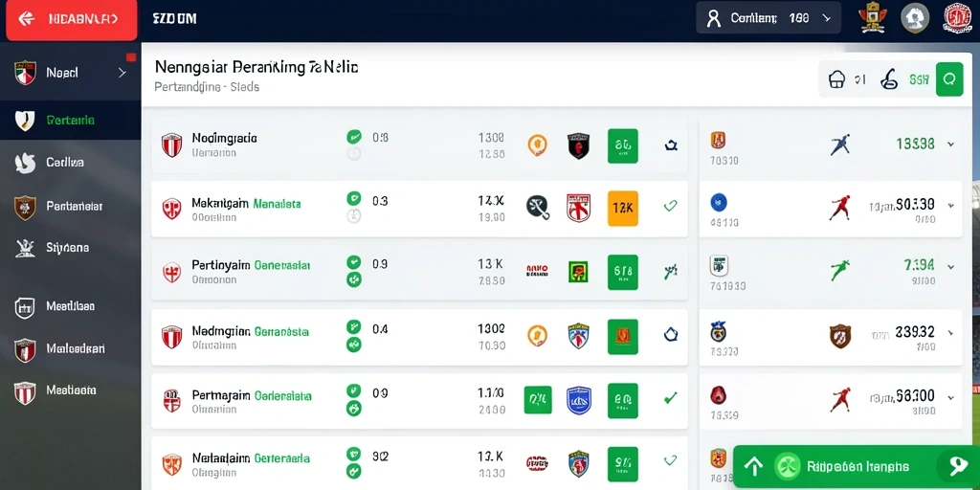The image size is (980, 490).
Task: Open the Meatilaea sidebar menu item
Action: tap(71, 307)
